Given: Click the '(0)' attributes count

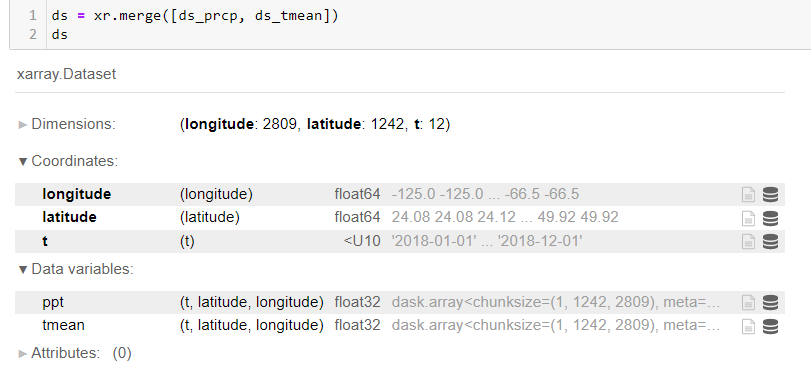Looking at the screenshot, I should click(x=122, y=353).
